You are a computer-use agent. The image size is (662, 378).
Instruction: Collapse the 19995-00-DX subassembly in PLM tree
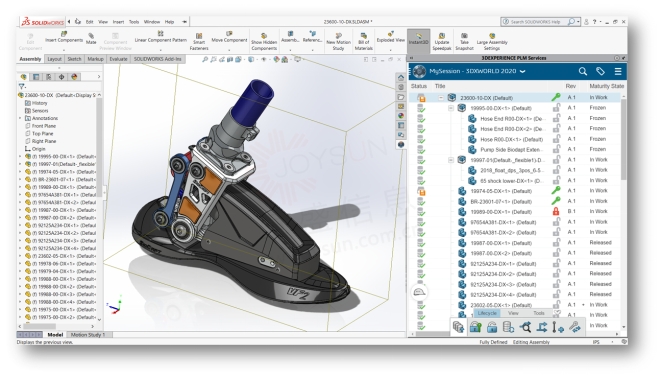(450, 108)
